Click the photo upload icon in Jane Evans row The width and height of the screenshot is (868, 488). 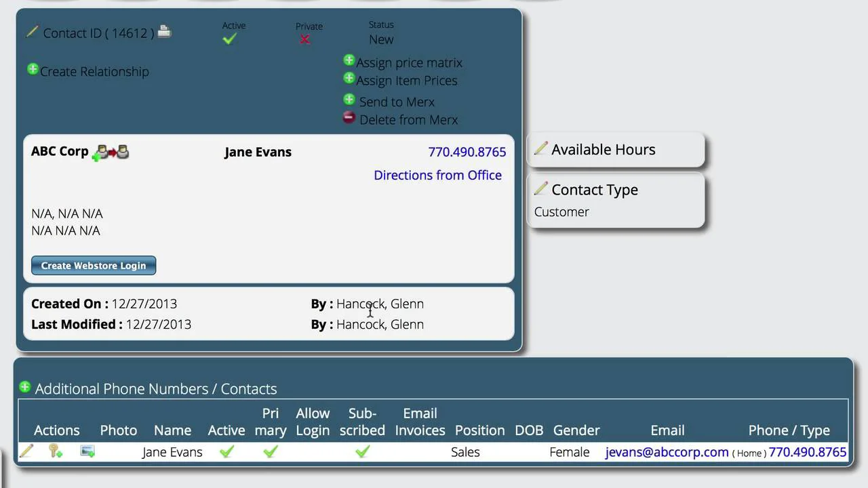pos(87,451)
